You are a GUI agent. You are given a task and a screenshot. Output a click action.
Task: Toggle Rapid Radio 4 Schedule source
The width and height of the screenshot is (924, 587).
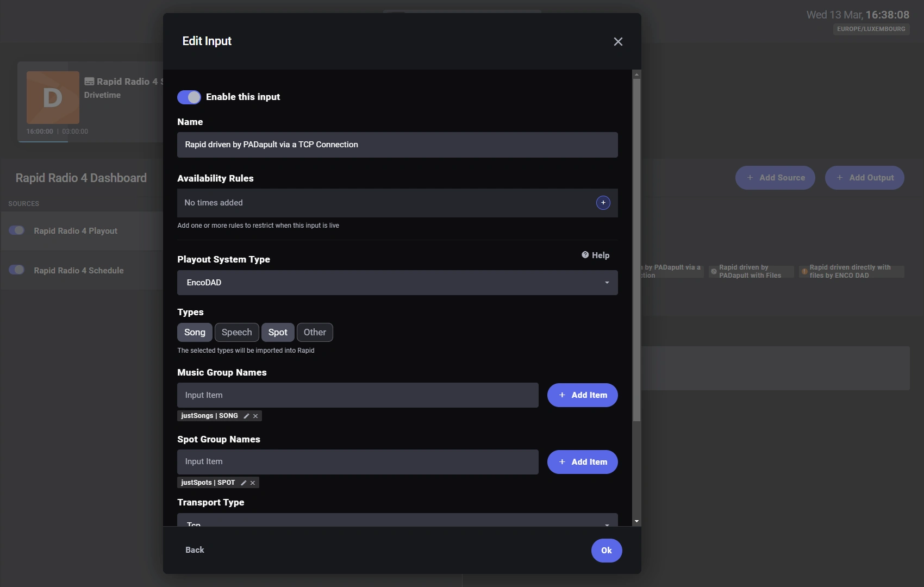point(17,270)
